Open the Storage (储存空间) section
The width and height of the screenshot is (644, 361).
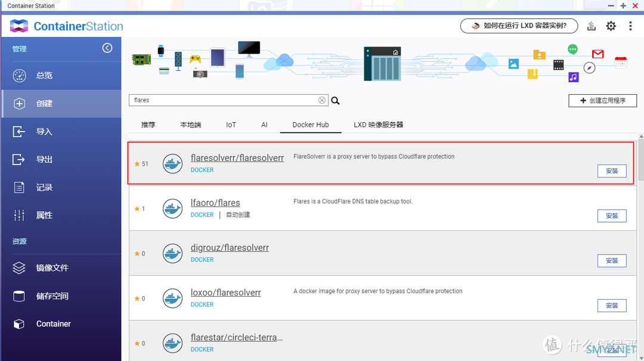61,296
